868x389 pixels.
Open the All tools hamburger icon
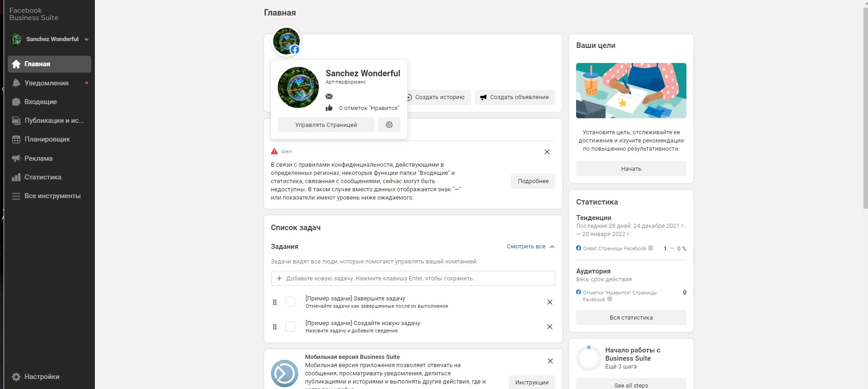(16, 196)
